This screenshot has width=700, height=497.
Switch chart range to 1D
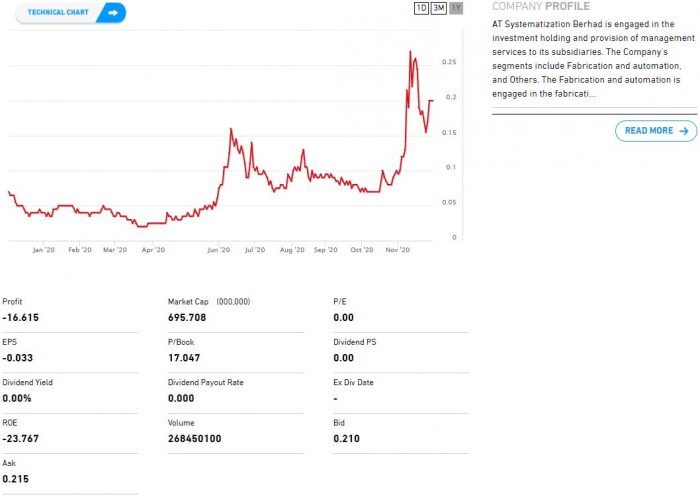pyautogui.click(x=421, y=9)
